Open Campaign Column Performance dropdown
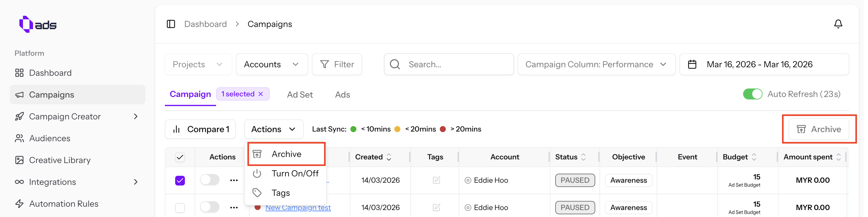The image size is (868, 217). coord(596,64)
